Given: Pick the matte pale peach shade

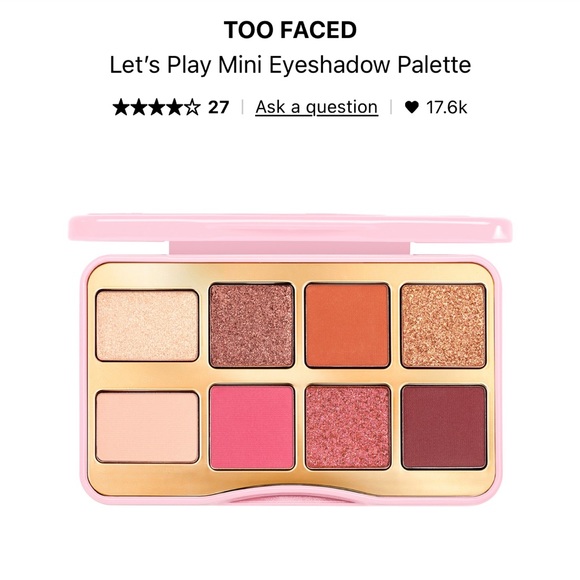Looking at the screenshot, I should (147, 427).
